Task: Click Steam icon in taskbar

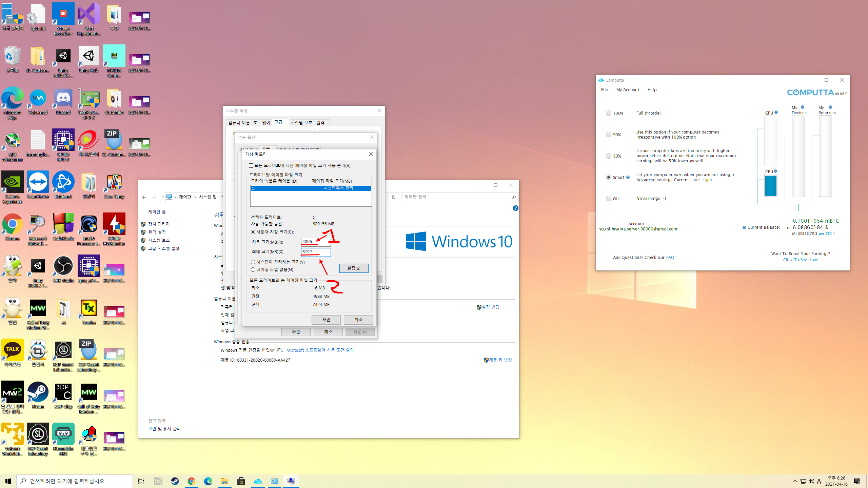Action: click(175, 481)
